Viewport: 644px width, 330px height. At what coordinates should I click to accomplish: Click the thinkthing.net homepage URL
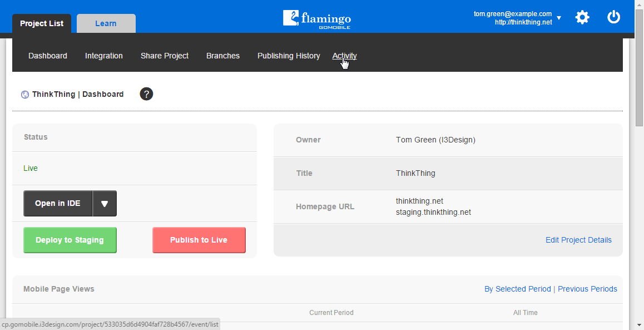(419, 201)
